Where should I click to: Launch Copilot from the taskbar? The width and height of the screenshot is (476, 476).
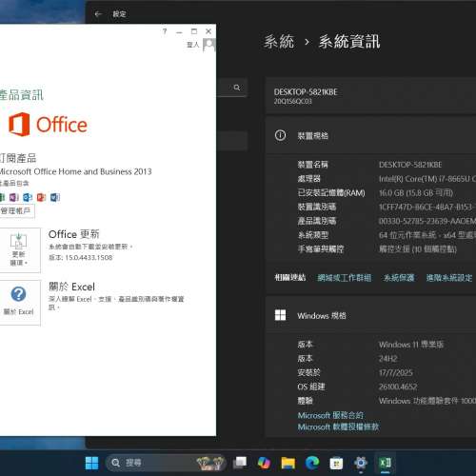coord(264,463)
